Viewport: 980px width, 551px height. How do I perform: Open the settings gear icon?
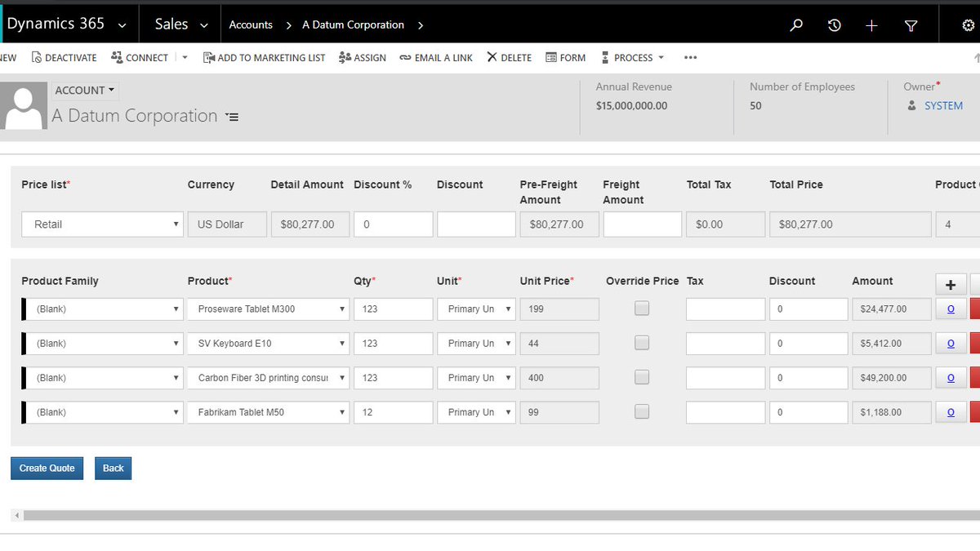click(969, 25)
